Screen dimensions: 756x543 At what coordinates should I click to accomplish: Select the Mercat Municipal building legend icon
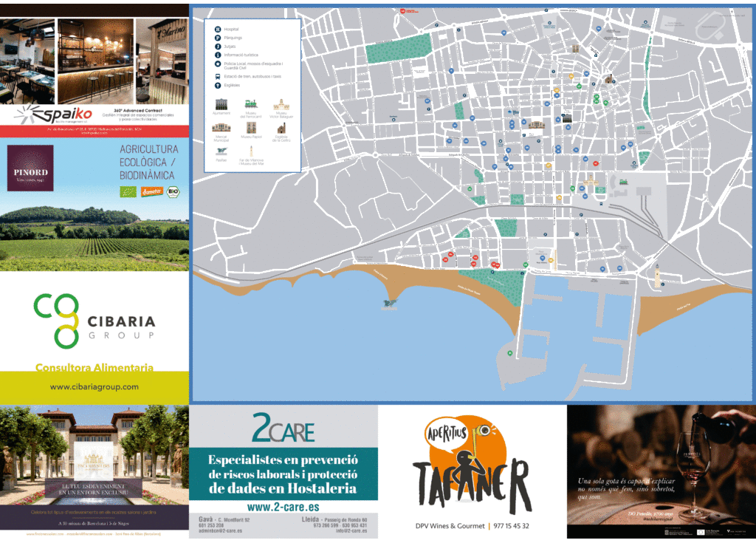pyautogui.click(x=221, y=127)
